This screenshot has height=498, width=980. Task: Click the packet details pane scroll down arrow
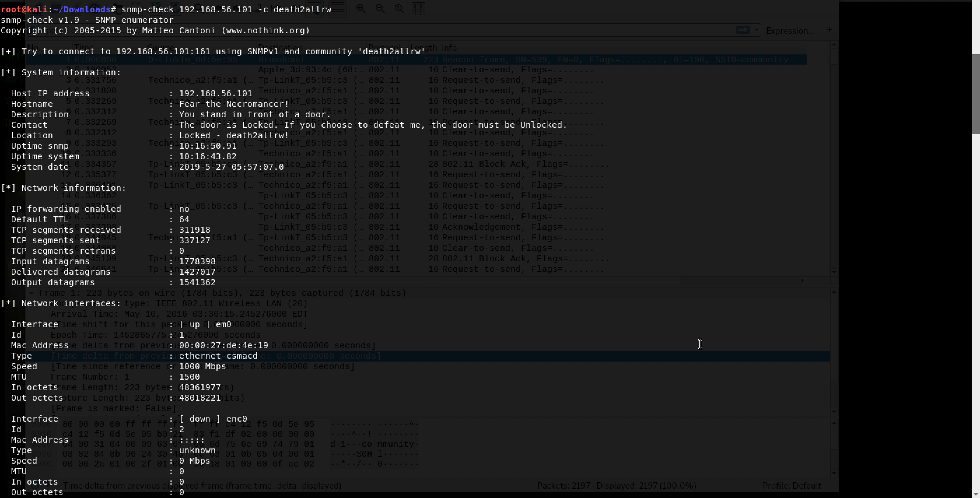pos(834,411)
